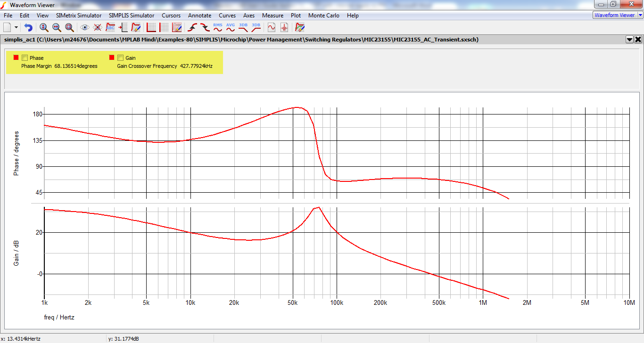The height and width of the screenshot is (343, 644).
Task: Click the horizontal zoom magnifier icon
Action: click(x=57, y=27)
